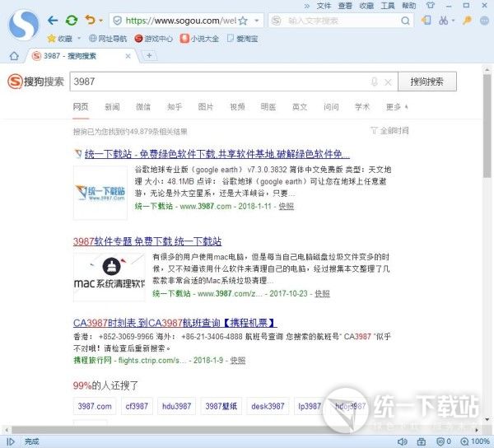
Task: Click the mac系统清理软件 thumbnail
Action: [x=109, y=278]
